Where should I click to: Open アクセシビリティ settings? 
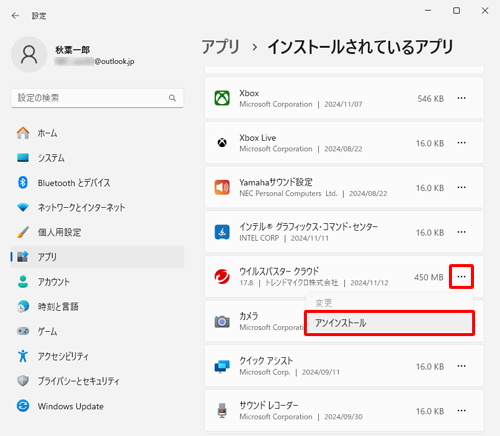97,356
